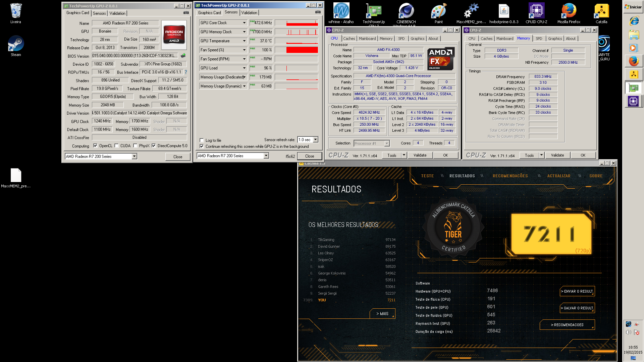Click the speaker volume tray icon

click(x=629, y=332)
